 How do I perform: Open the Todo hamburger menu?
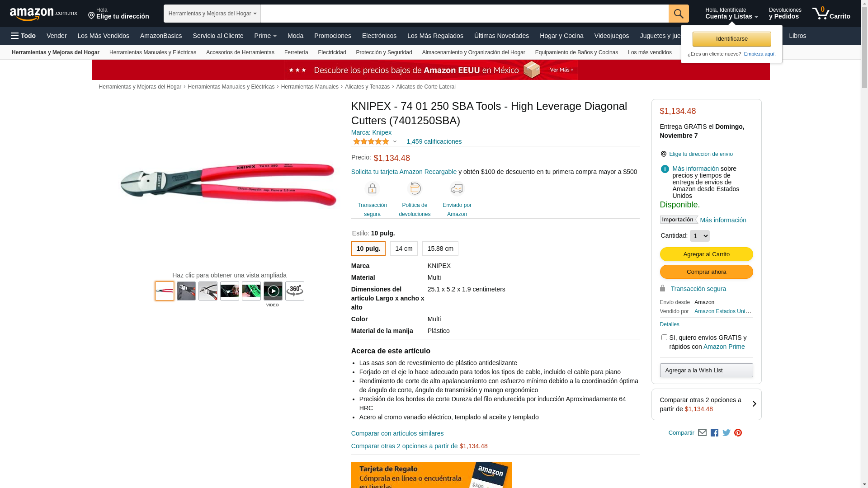point(23,36)
